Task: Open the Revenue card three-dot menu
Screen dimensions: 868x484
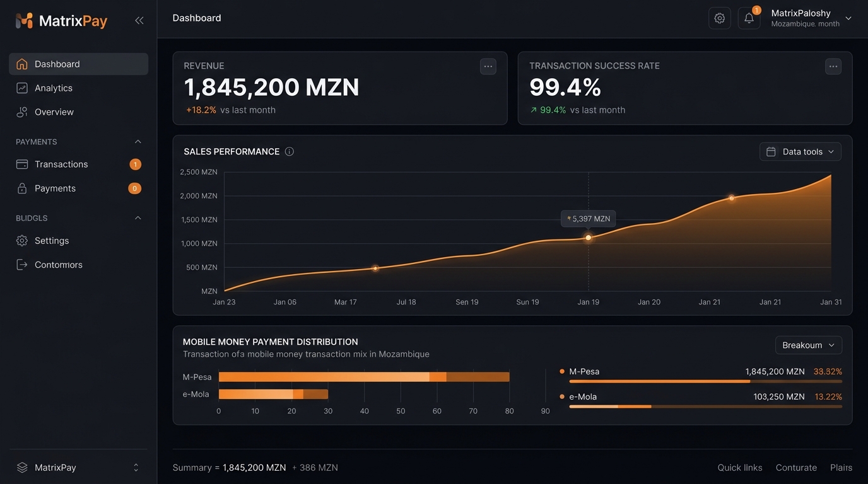Action: 488,66
